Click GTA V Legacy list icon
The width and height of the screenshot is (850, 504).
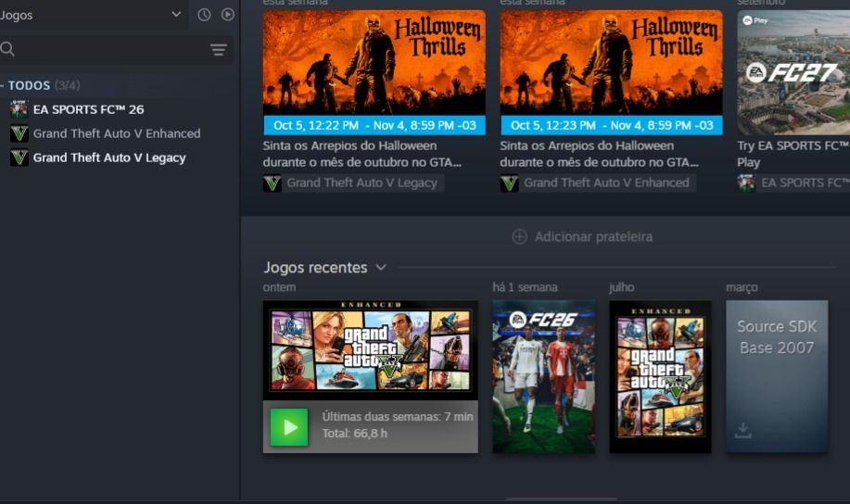coord(19,157)
